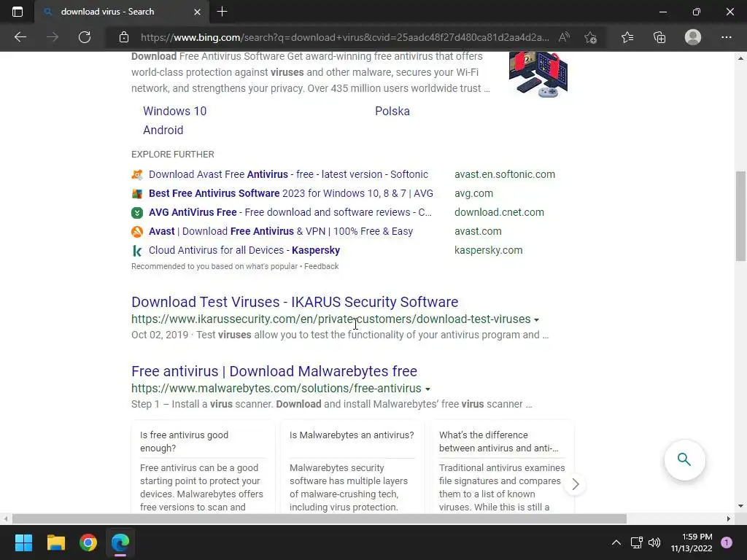
Task: Open Download Test Viruses IKARUS result
Action: pyautogui.click(x=295, y=302)
